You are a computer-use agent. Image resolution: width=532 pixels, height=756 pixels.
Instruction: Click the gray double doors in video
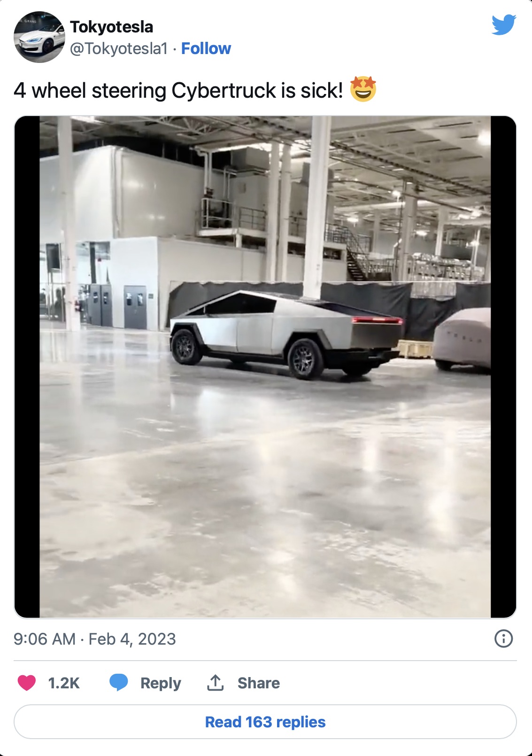[135, 307]
